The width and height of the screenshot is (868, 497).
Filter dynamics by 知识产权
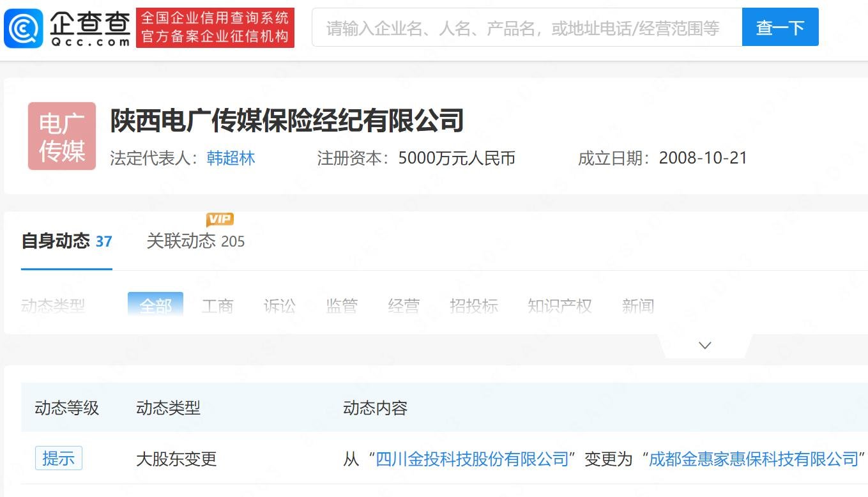click(x=560, y=306)
